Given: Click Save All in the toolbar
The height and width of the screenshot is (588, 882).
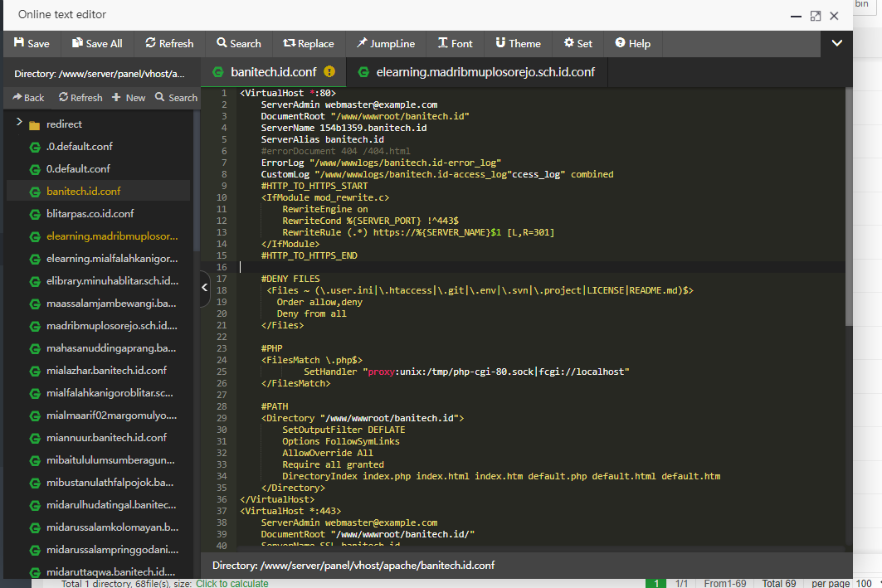Looking at the screenshot, I should point(97,44).
